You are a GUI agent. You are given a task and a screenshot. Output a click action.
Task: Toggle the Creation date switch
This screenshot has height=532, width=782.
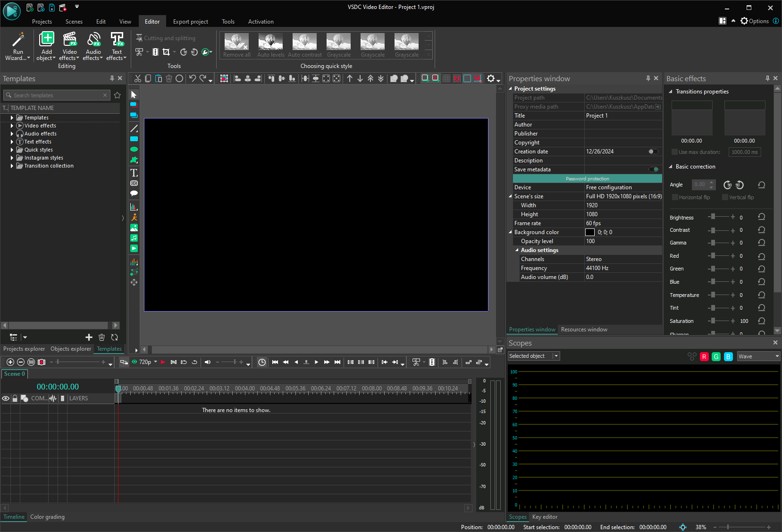pyautogui.click(x=653, y=152)
